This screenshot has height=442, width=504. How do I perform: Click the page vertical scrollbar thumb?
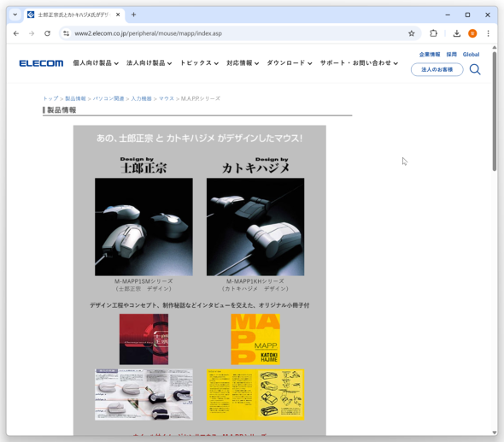coord(495,111)
